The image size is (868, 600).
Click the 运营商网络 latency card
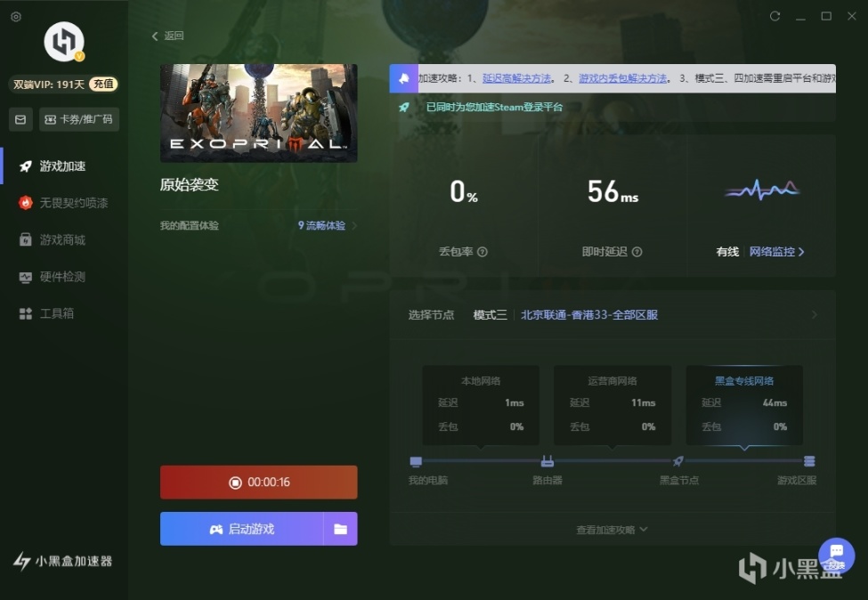pos(612,405)
